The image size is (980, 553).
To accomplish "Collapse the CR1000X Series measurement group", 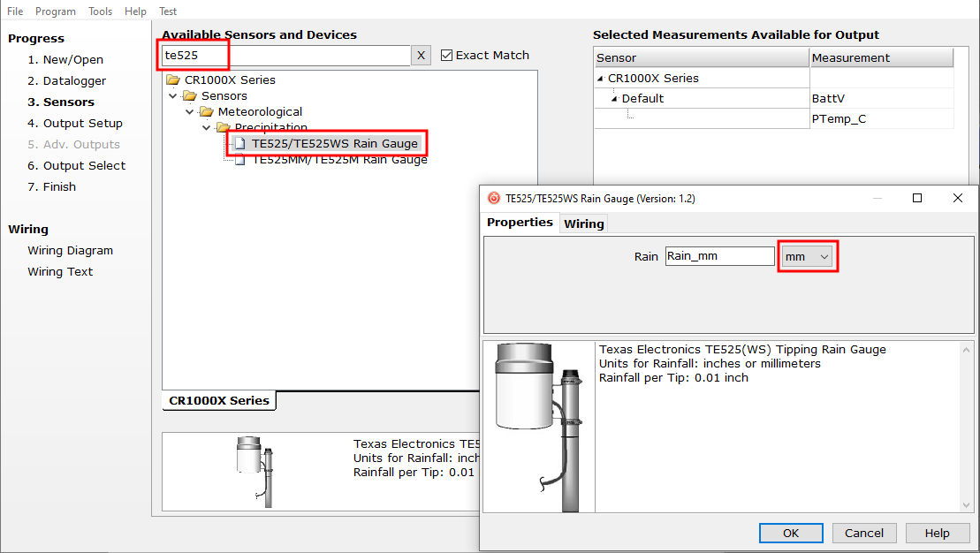I will [x=600, y=78].
